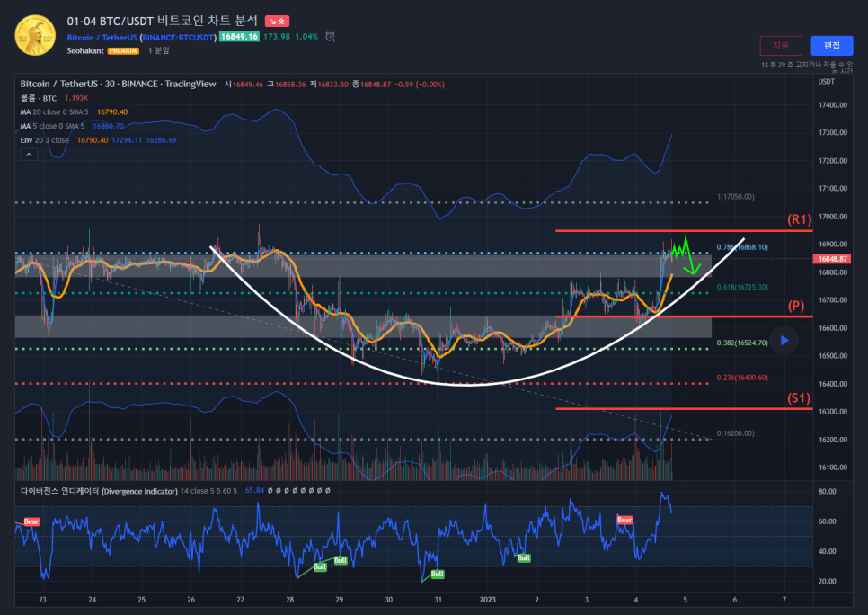Screen dimensions: 868x615
Task: Click the 16848.87 current price label
Action: 828,258
